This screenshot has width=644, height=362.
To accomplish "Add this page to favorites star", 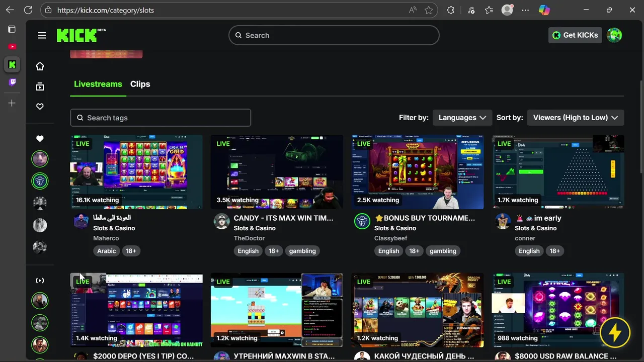I will 429,10.
